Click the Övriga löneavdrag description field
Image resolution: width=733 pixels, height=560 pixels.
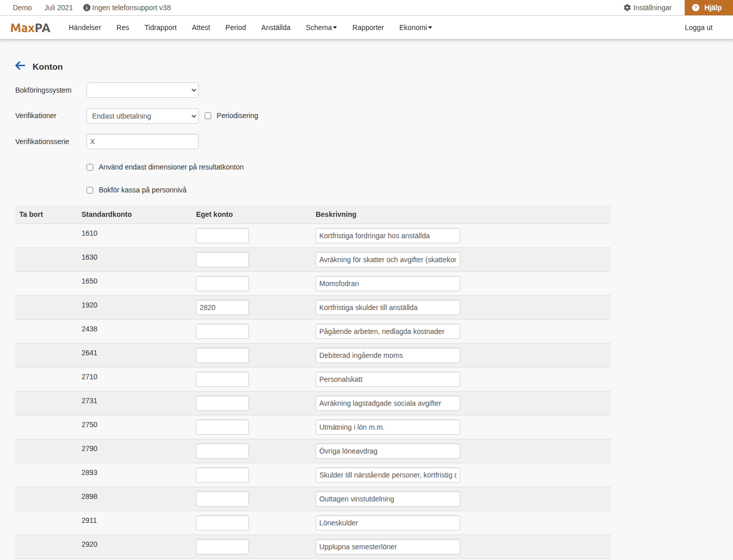click(x=388, y=451)
